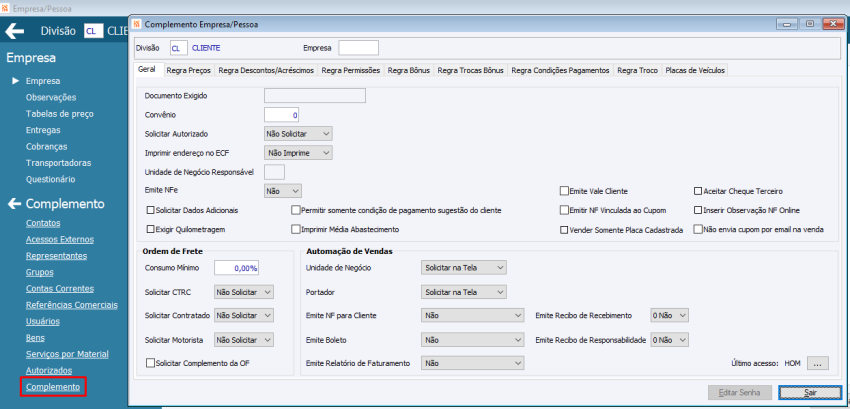Open the Placas de Veículos tab
Image resolution: width=850 pixels, height=409 pixels.
[695, 70]
